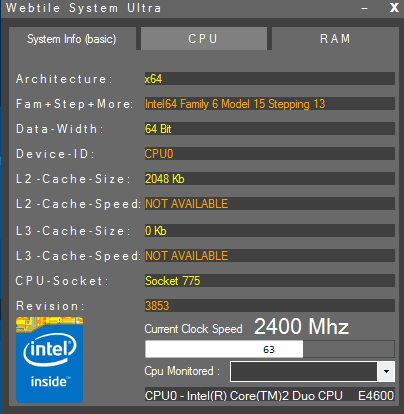The height and width of the screenshot is (414, 404).
Task: Click the Intel inside logo
Action: [x=49, y=360]
